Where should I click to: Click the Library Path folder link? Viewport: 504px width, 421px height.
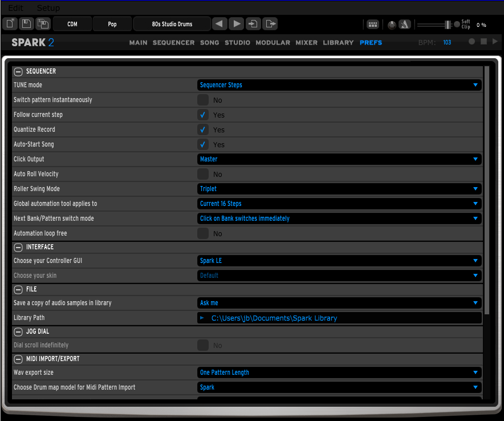274,318
